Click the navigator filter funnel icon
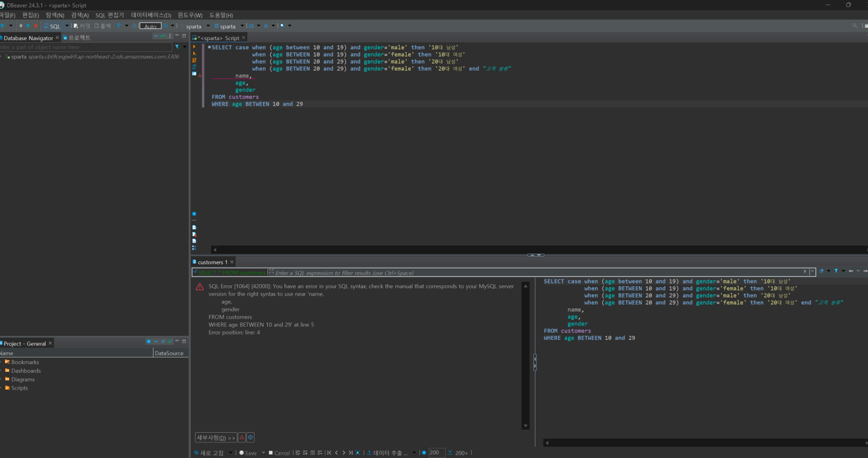868x458 pixels. [x=177, y=47]
